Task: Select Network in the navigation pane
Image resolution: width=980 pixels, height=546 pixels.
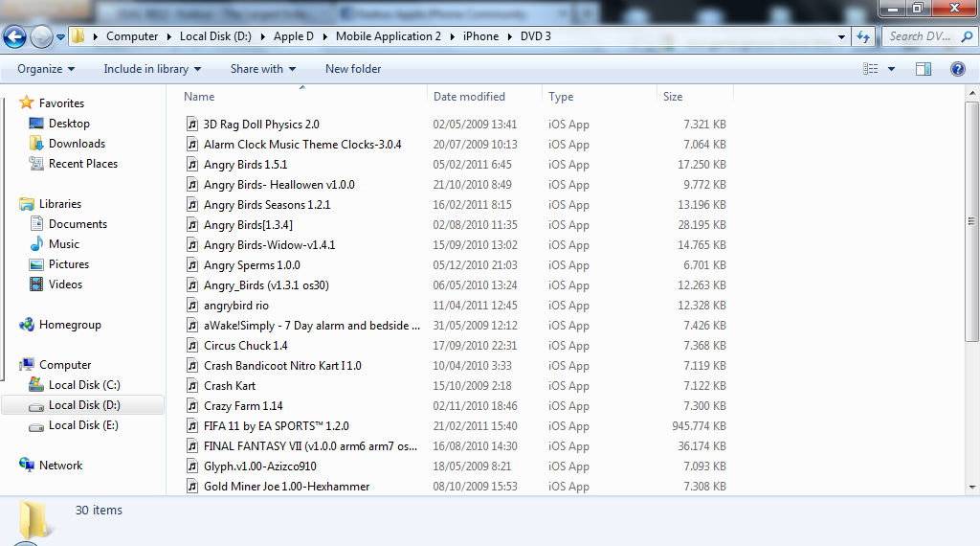Action: [x=60, y=466]
